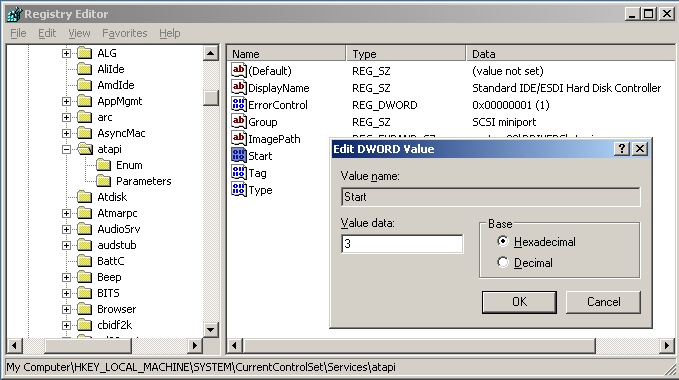The height and width of the screenshot is (380, 679).
Task: Click the arc folder icon
Action: coord(84,117)
